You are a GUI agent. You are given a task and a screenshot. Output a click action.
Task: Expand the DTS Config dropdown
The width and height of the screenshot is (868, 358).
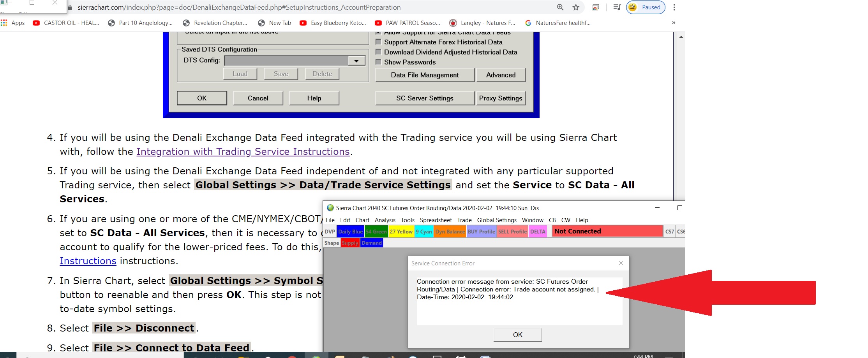pos(356,61)
